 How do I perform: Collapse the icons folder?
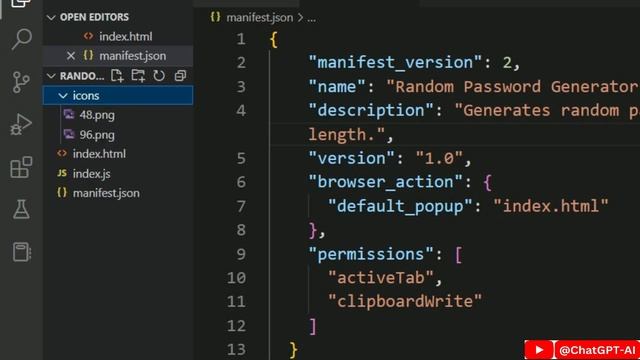pos(118,96)
